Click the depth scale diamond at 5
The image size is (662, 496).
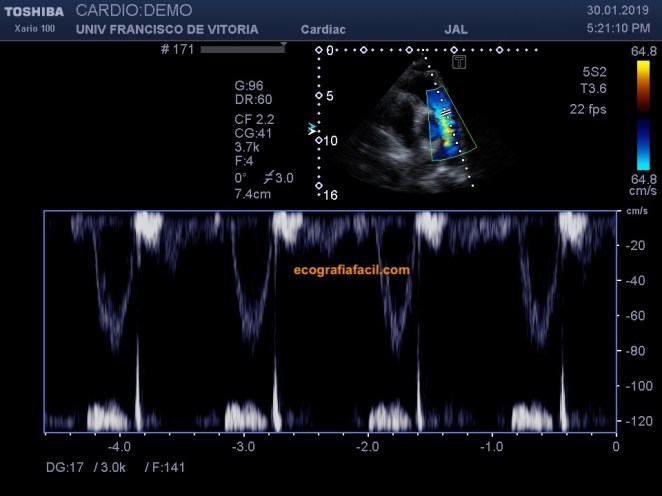319,95
